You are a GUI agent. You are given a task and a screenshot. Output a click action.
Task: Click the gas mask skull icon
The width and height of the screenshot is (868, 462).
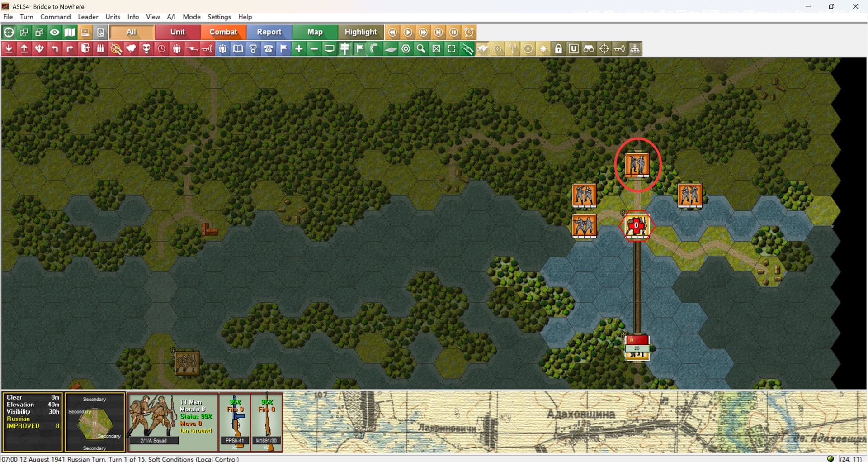click(146, 49)
